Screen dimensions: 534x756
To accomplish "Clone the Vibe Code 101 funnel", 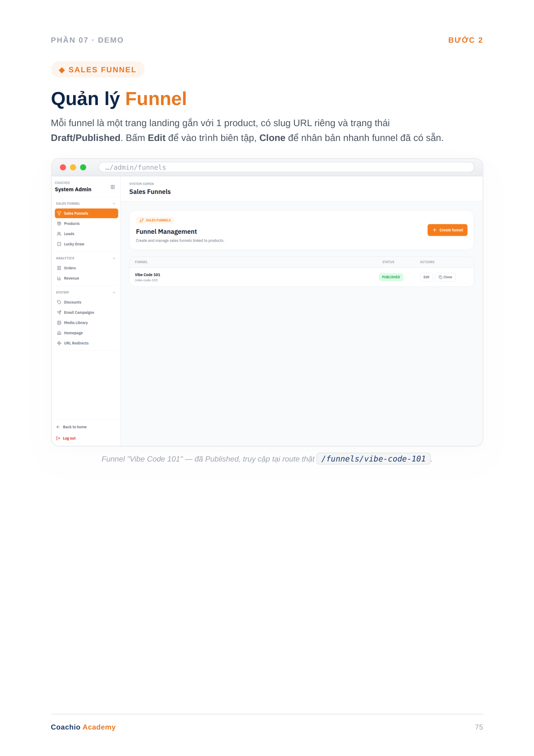I will [x=446, y=277].
